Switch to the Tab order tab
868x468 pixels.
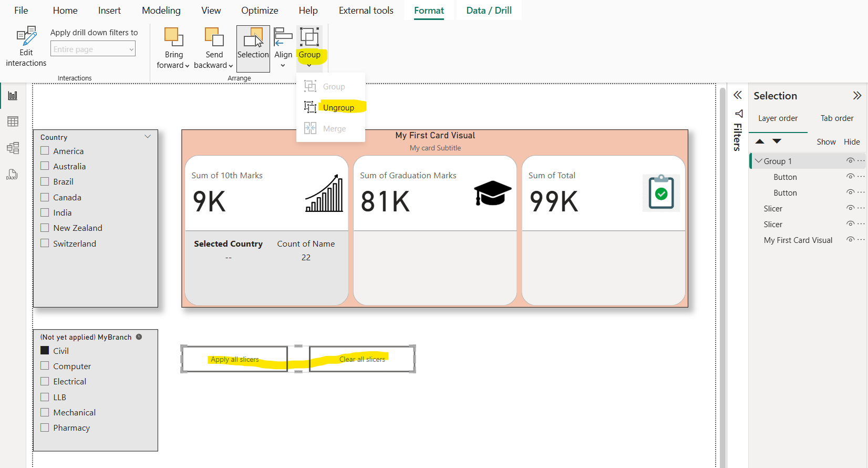tap(836, 118)
